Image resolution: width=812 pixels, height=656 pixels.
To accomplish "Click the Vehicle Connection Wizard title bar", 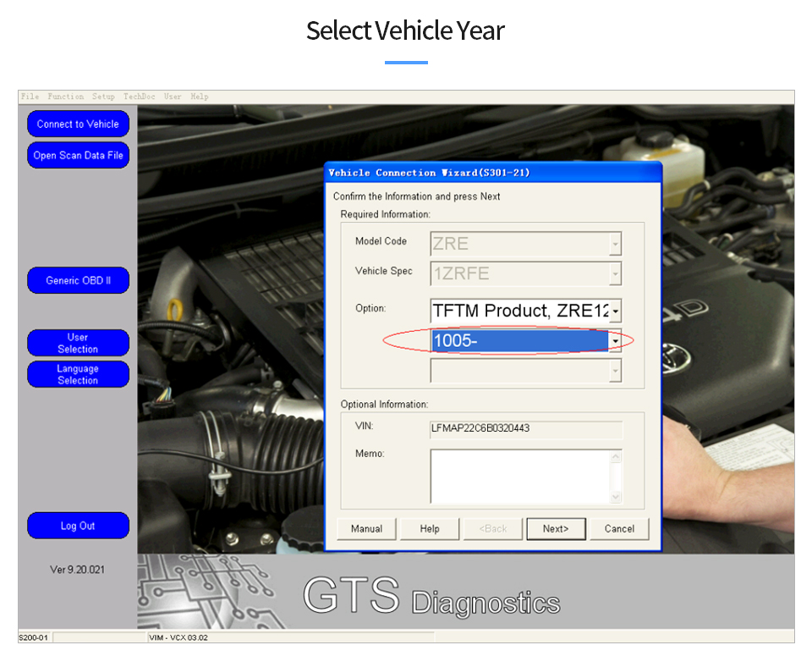I will pyautogui.click(x=493, y=173).
